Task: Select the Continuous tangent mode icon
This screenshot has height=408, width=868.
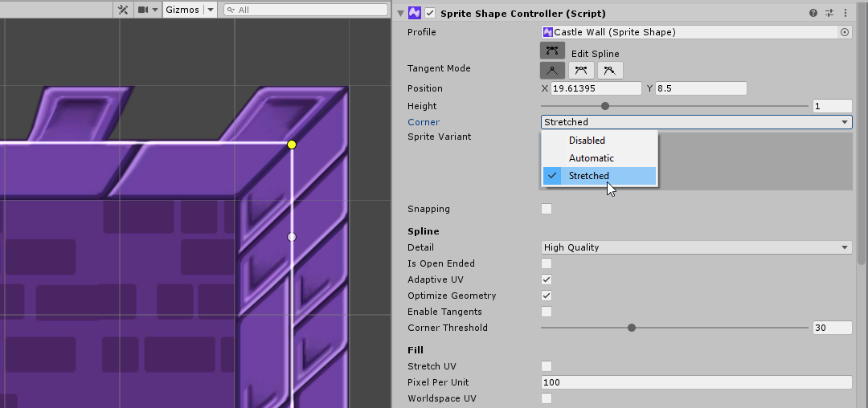Action: tap(581, 70)
